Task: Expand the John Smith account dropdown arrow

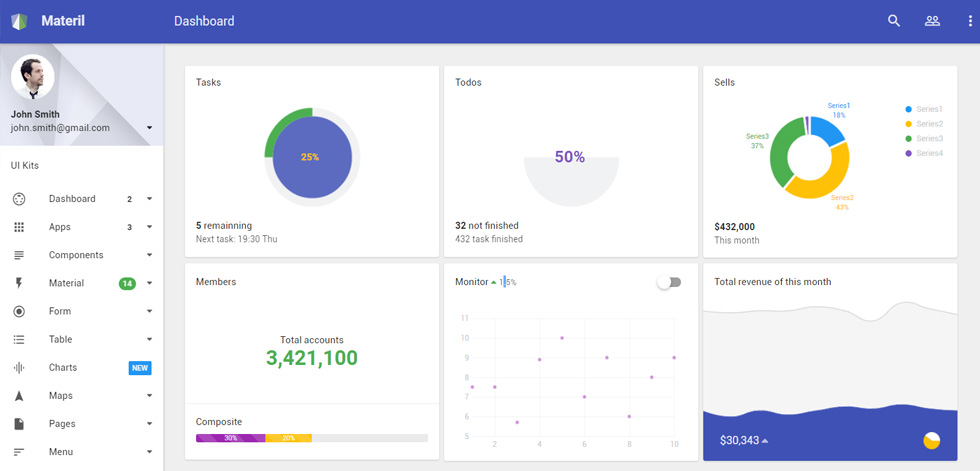Action: pos(149,128)
